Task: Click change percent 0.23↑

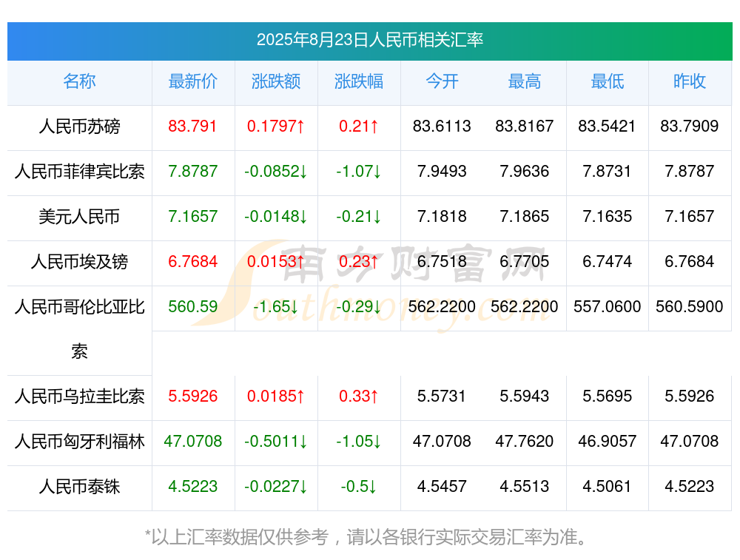Action: coord(359,261)
